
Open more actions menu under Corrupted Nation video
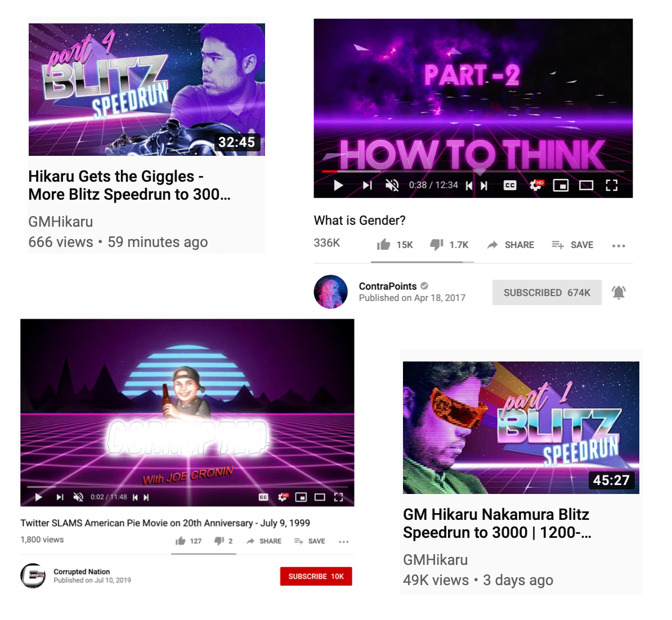[x=343, y=542]
